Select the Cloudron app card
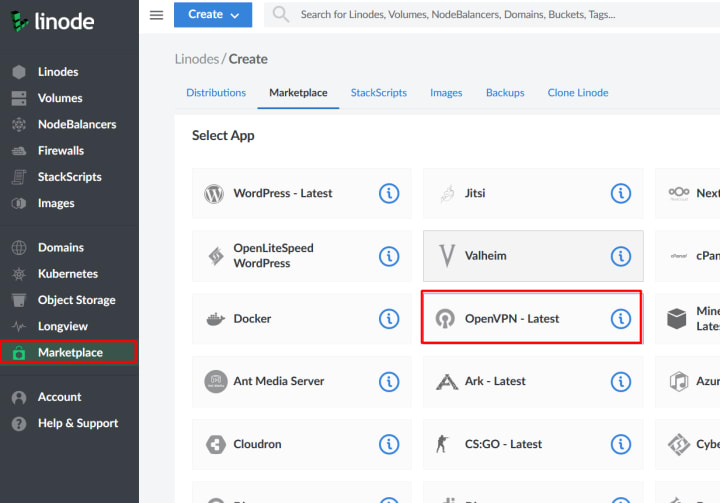This screenshot has width=720, height=503. coord(302,444)
